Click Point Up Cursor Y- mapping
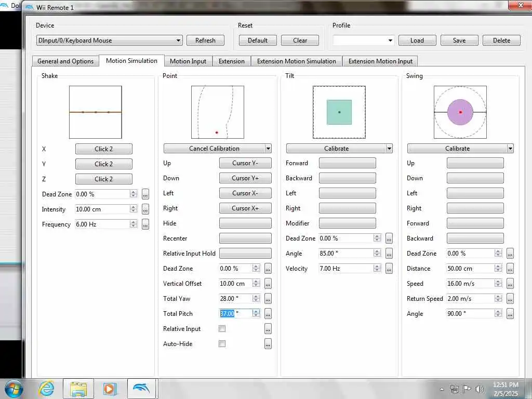 245,163
